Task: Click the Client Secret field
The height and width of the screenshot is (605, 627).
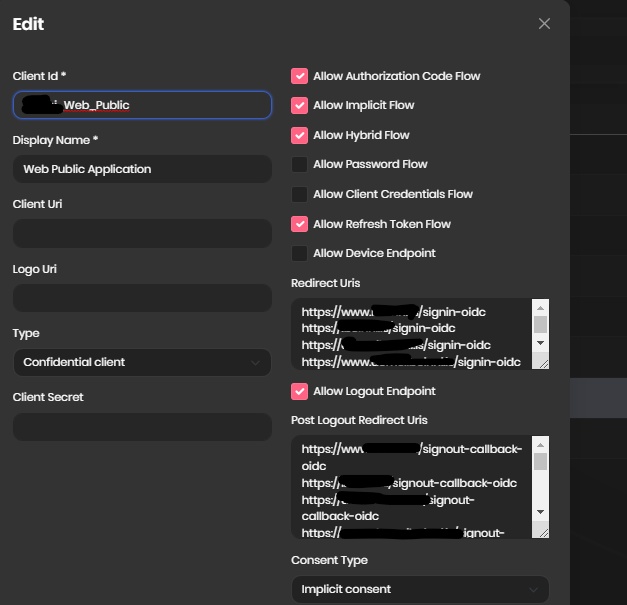Action: [142, 427]
